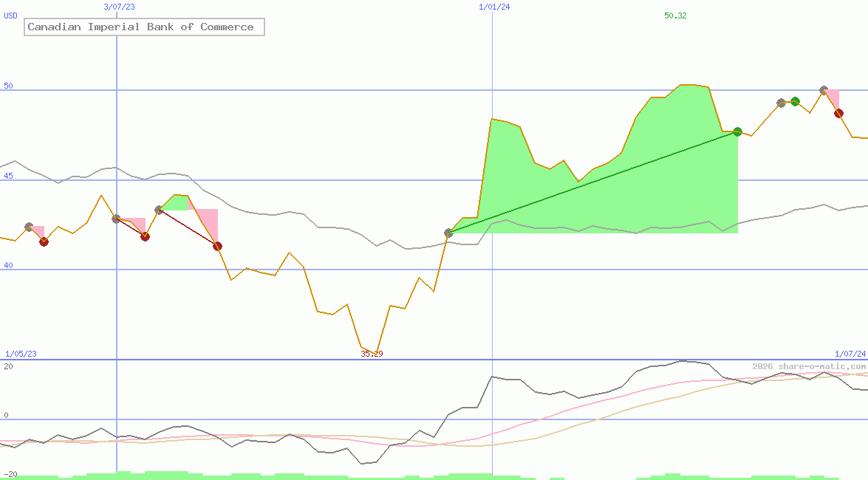868x480 pixels.
Task: Click the 35.29 low price label
Action: (372, 354)
